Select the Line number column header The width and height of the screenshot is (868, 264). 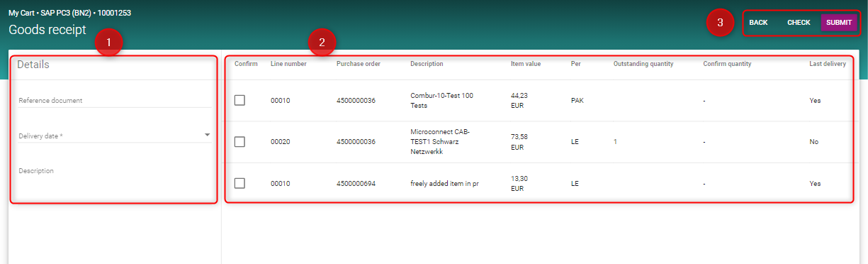(288, 64)
